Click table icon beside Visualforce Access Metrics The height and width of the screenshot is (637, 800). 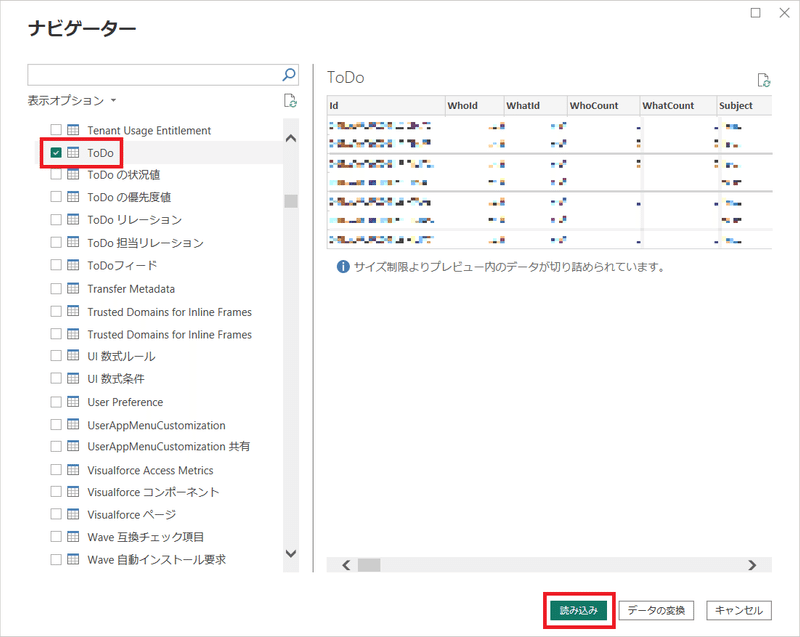pos(73,469)
